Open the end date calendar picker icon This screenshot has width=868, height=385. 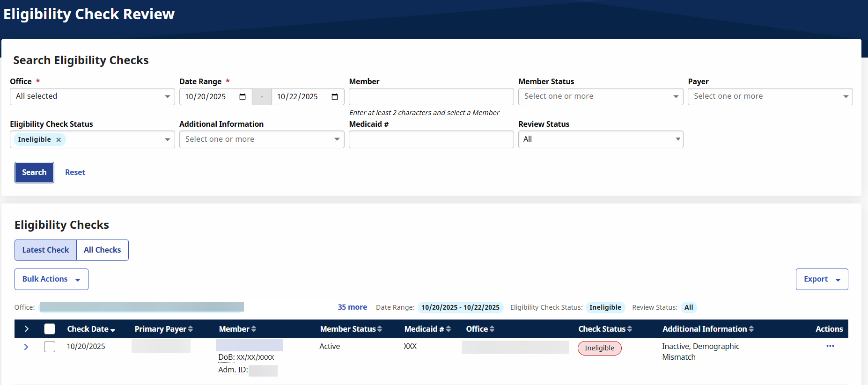[x=334, y=97]
